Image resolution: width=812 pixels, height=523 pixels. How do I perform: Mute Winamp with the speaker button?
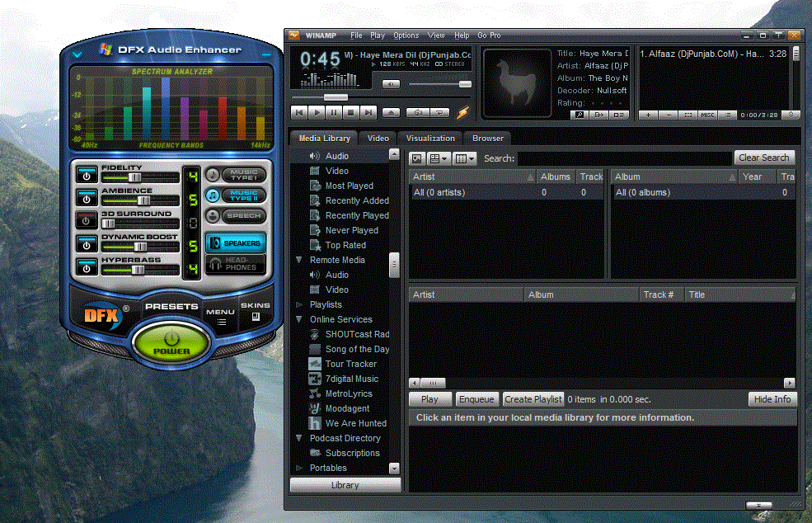391,84
